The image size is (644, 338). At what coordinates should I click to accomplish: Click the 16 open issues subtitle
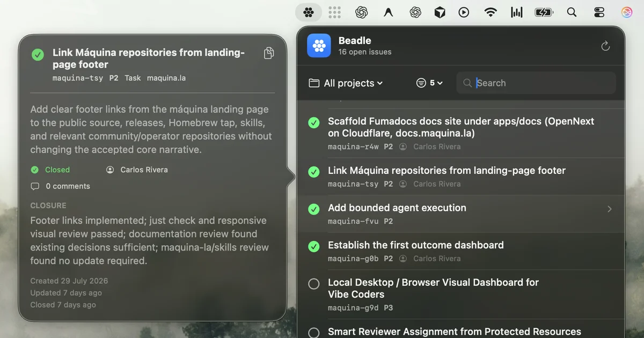click(365, 52)
